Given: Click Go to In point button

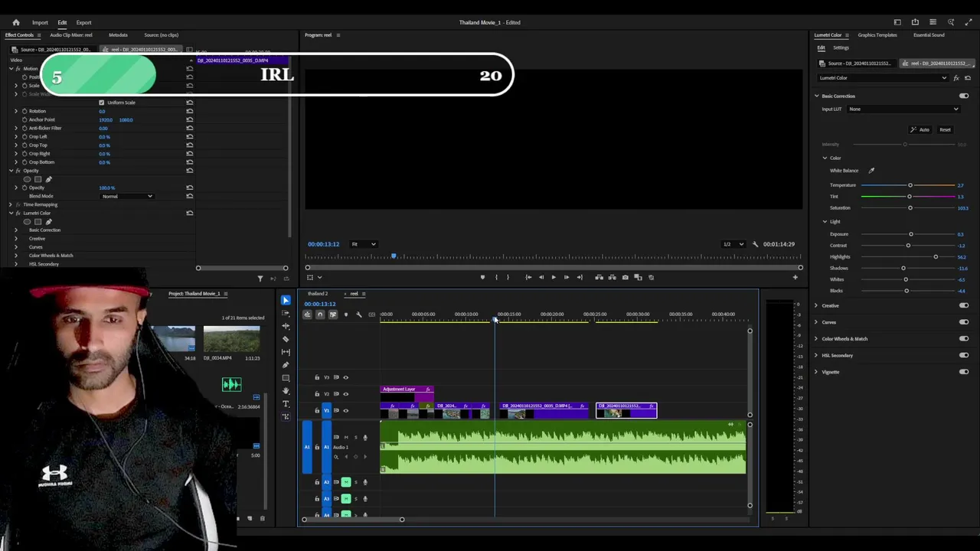Looking at the screenshot, I should pyautogui.click(x=528, y=277).
